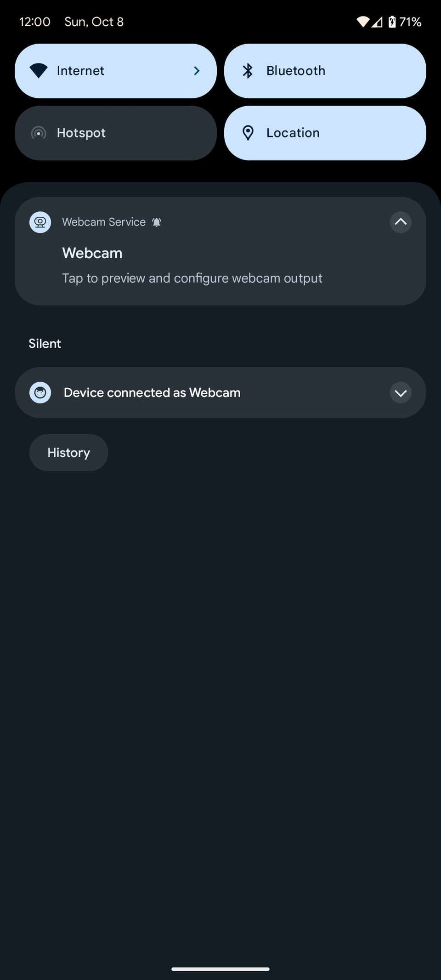The width and height of the screenshot is (441, 980).
Task: Tap the alert bell icon beside Webcam Service
Action: (x=157, y=222)
